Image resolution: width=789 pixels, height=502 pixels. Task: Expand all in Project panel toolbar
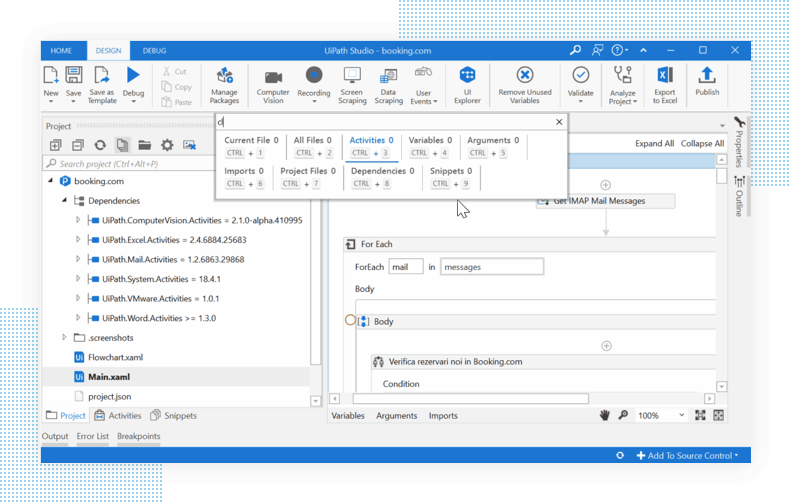[x=55, y=145]
